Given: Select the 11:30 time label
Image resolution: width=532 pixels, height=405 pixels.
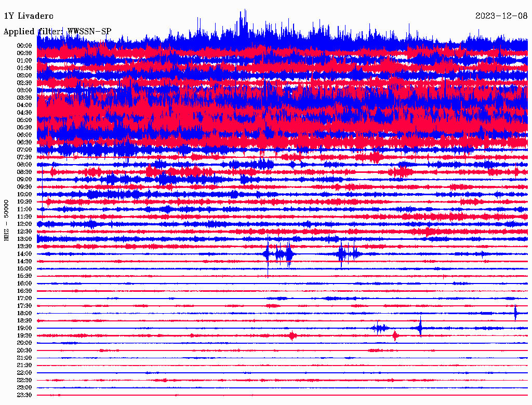Looking at the screenshot, I should (x=24, y=217).
